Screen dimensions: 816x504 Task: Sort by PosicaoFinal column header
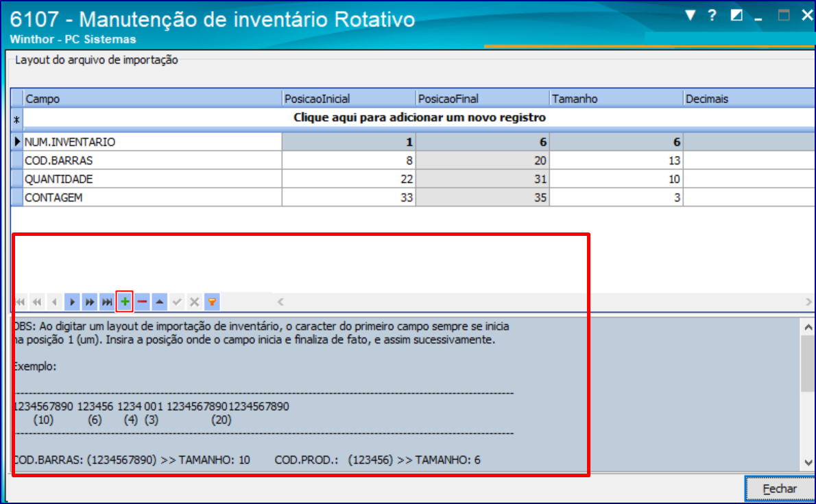tap(483, 99)
